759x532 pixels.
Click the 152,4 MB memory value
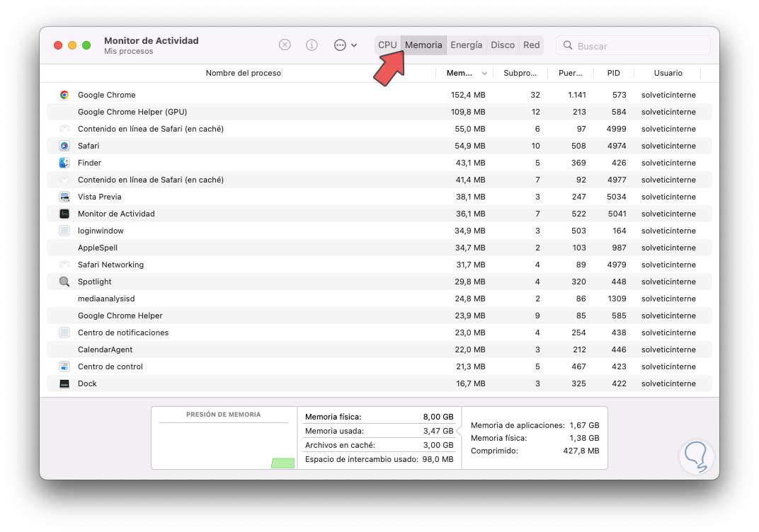[x=467, y=95]
